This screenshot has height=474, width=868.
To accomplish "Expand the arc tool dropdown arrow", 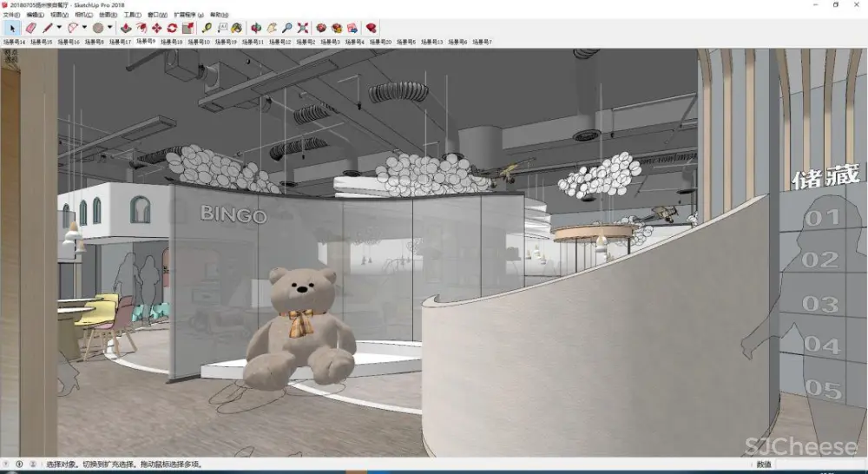I will pos(84,28).
